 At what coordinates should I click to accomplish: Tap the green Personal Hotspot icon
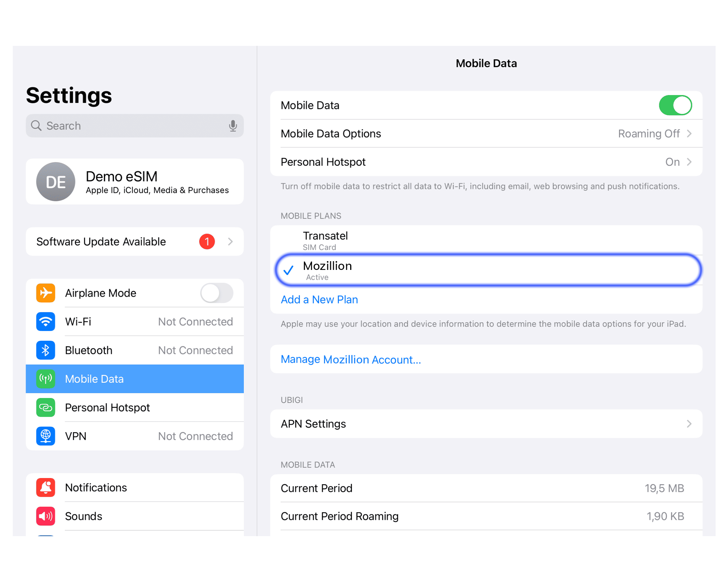pyautogui.click(x=45, y=407)
